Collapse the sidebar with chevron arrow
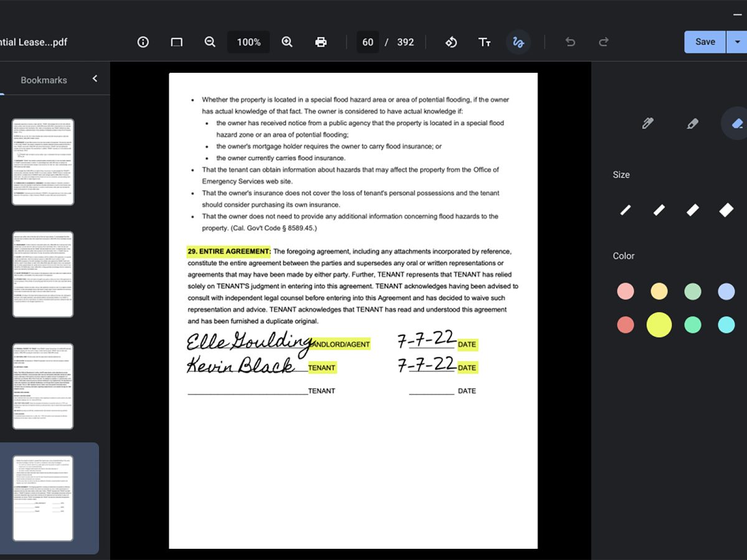This screenshot has width=747, height=560. [95, 78]
